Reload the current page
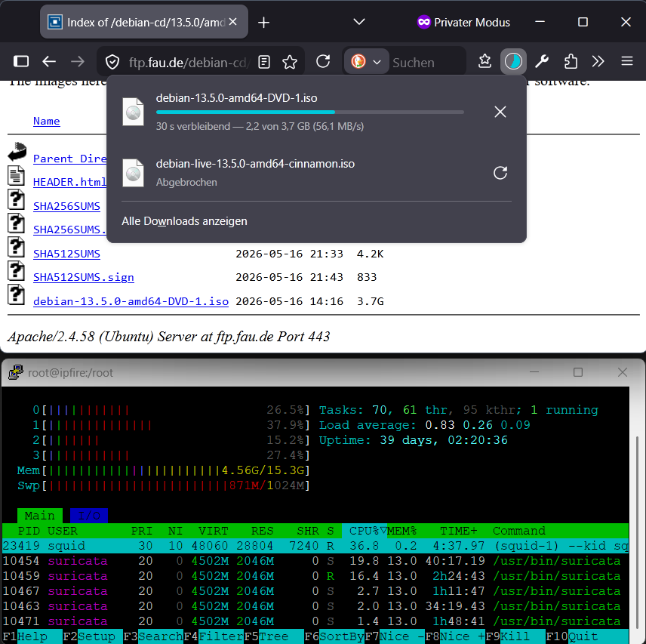Screen dimensions: 646x644 [323, 62]
